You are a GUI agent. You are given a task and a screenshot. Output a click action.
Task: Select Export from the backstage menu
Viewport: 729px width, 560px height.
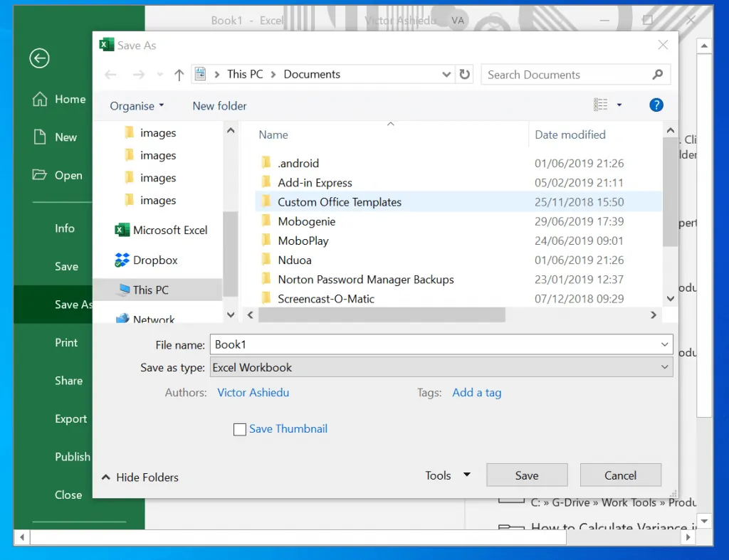(70, 418)
